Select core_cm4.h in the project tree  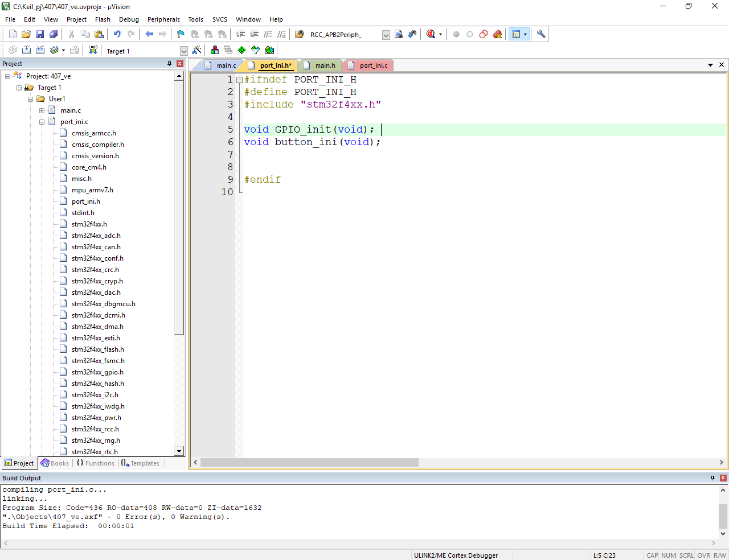point(89,167)
